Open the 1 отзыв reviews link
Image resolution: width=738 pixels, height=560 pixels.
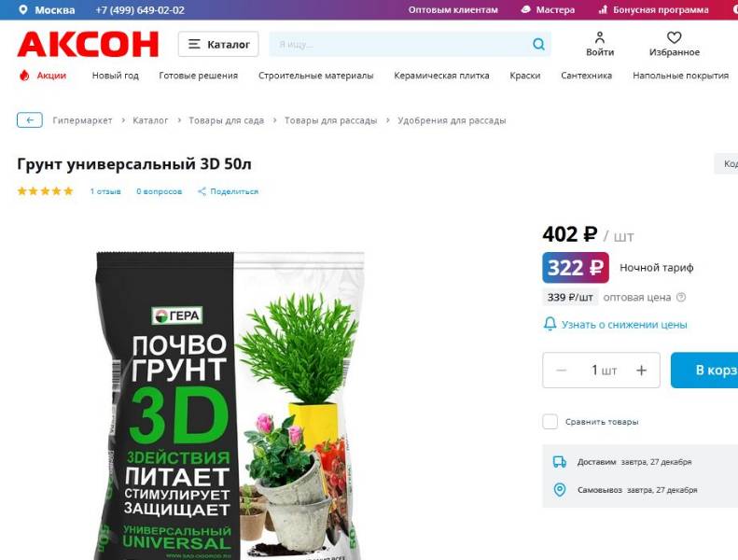(105, 191)
